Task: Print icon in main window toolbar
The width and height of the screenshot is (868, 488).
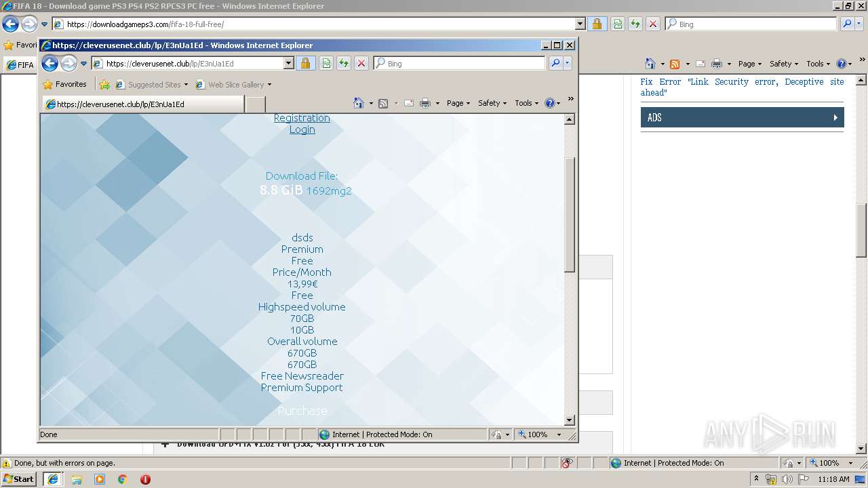Action: [717, 64]
